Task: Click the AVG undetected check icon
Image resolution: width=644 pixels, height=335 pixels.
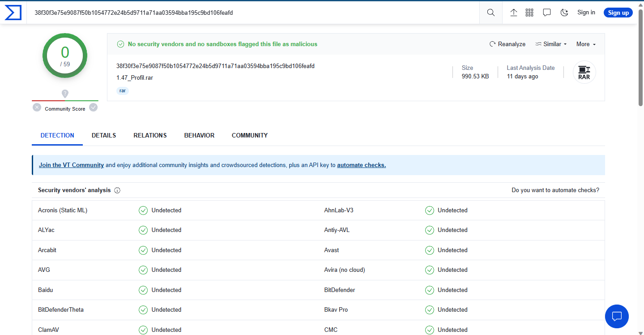Action: [143, 270]
